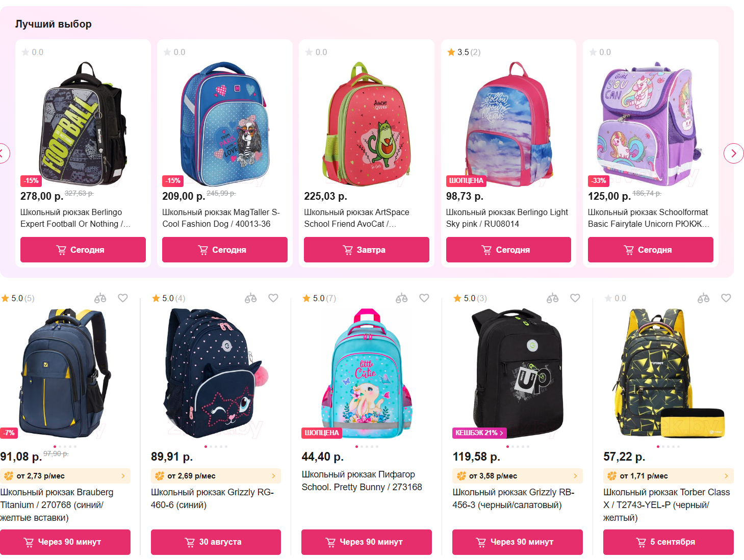Show next items in Лучший выбор carousel
The width and height of the screenshot is (744, 560).
coord(734,153)
